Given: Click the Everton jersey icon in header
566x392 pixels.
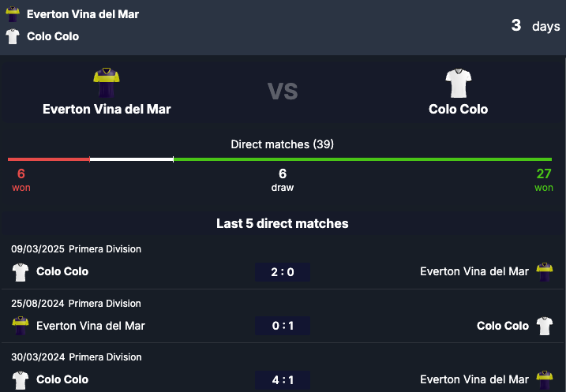Looking at the screenshot, I should [x=13, y=14].
